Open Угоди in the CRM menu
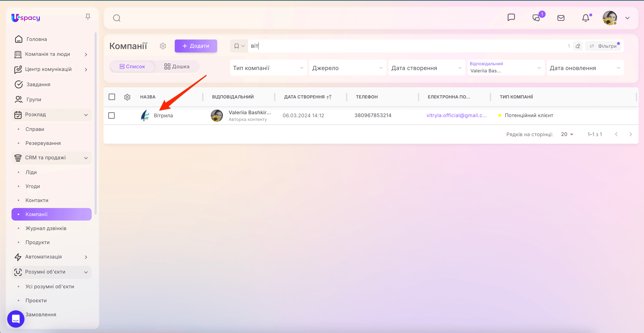644x333 pixels. [x=33, y=186]
